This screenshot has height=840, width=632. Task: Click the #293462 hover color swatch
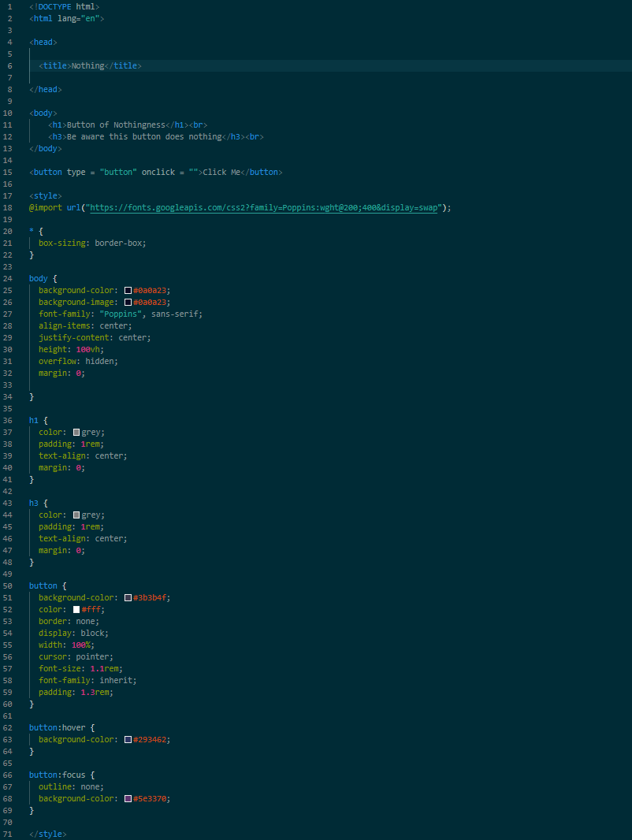click(129, 739)
